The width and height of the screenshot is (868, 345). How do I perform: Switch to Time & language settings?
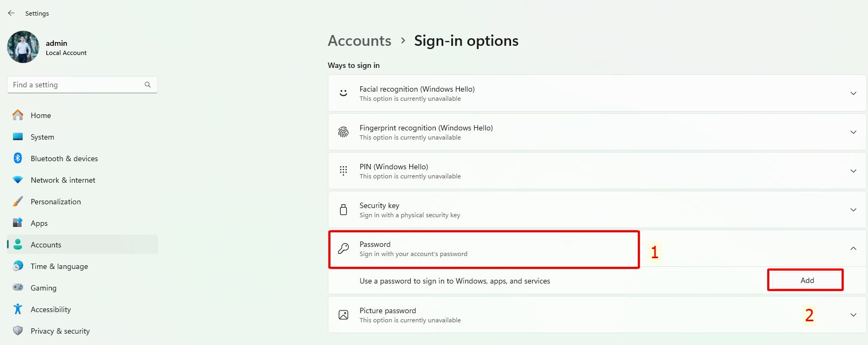coord(59,266)
